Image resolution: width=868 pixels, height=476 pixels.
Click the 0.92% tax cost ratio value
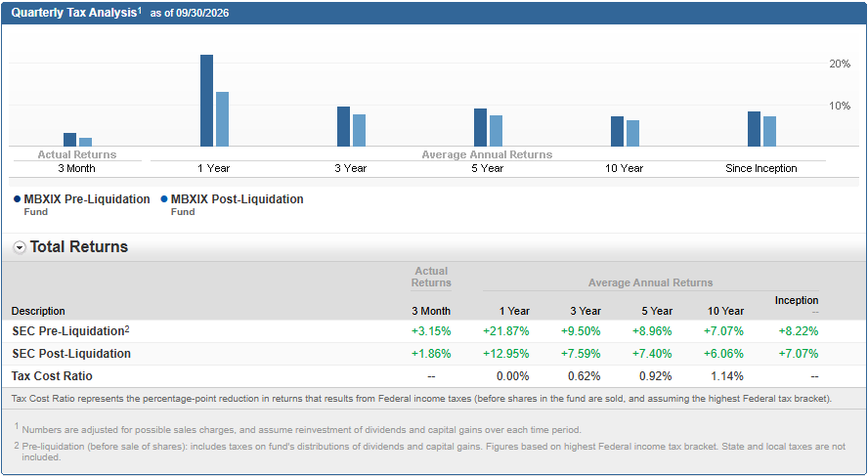pyautogui.click(x=656, y=376)
